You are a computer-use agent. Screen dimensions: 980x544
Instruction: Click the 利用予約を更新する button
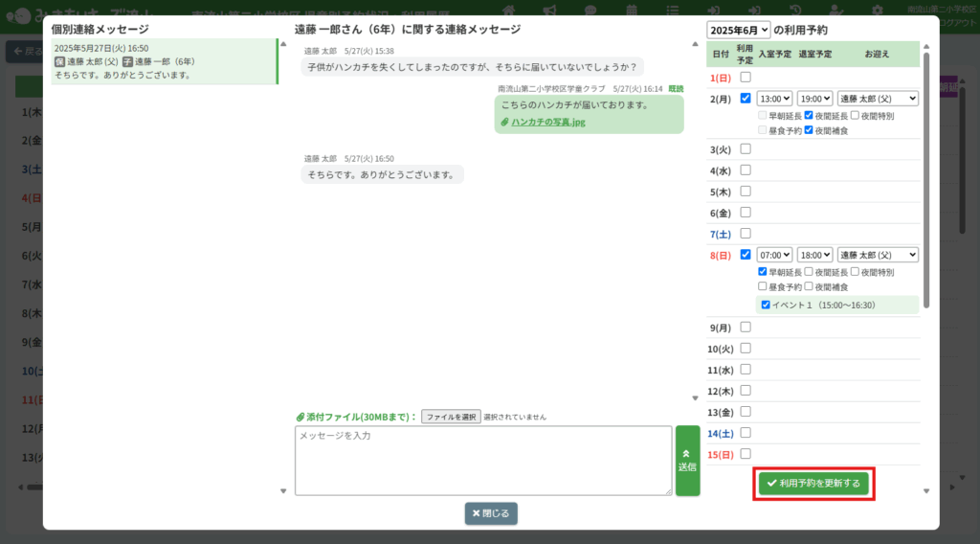[813, 484]
